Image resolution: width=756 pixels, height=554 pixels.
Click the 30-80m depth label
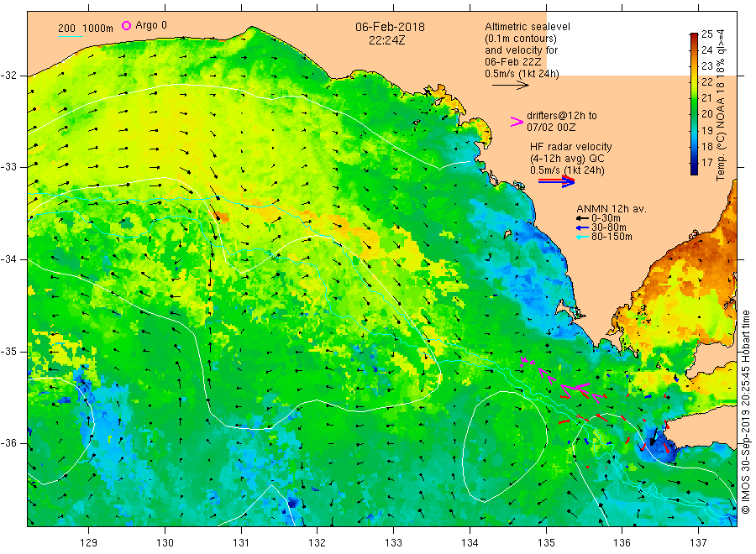(609, 227)
